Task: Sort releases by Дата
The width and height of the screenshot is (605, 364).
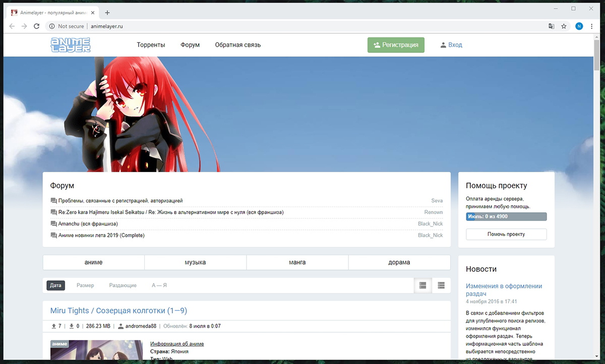Action: (56, 285)
